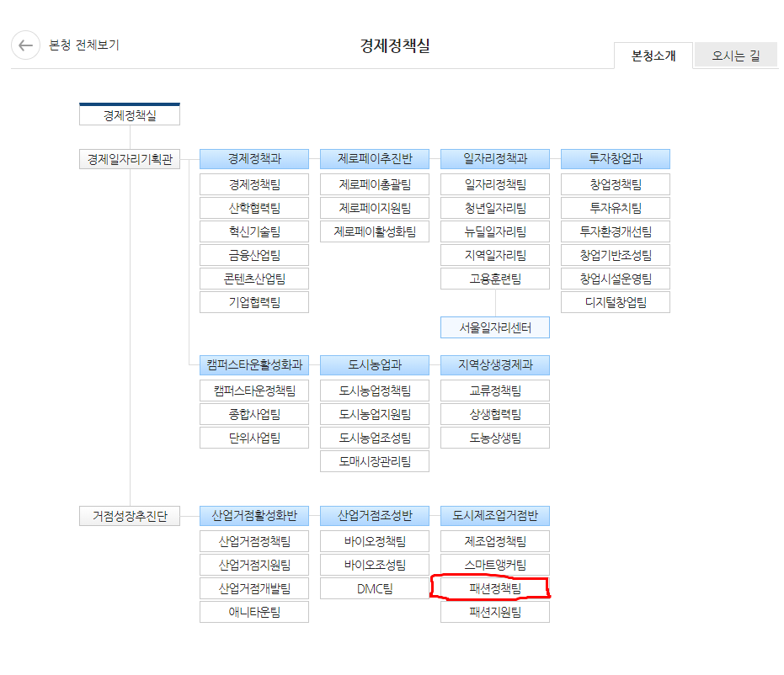Select 투자환경개선팀 team
784x675 pixels.
[x=616, y=231]
